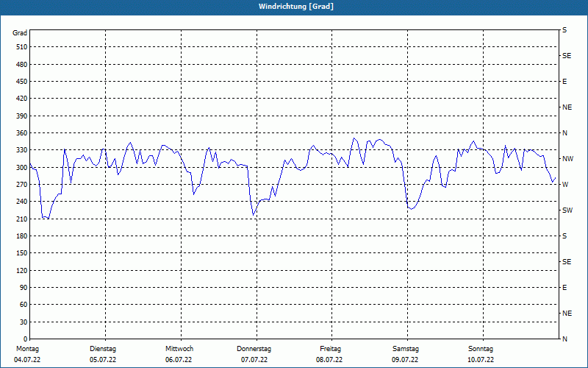The height and width of the screenshot is (368, 588).
Task: Click the "Samstag" day label
Action: click(406, 349)
